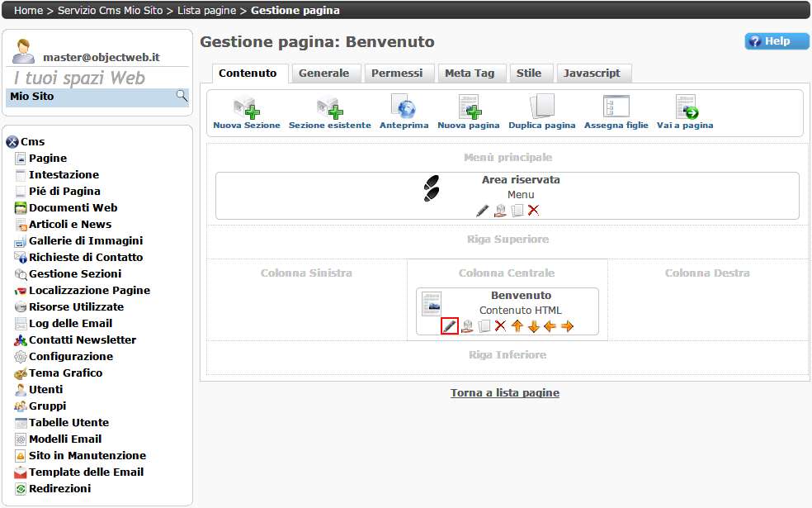812x508 pixels.
Task: Click Assegna figlie toolbar button
Action: pos(616,108)
